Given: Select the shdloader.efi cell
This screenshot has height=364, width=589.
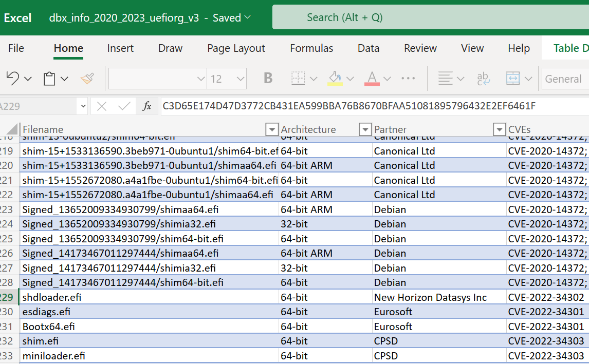Looking at the screenshot, I should (x=149, y=297).
